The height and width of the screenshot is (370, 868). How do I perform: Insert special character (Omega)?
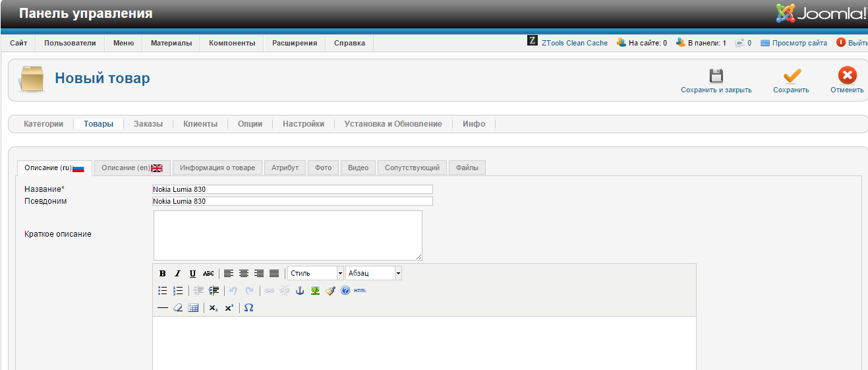click(x=248, y=307)
